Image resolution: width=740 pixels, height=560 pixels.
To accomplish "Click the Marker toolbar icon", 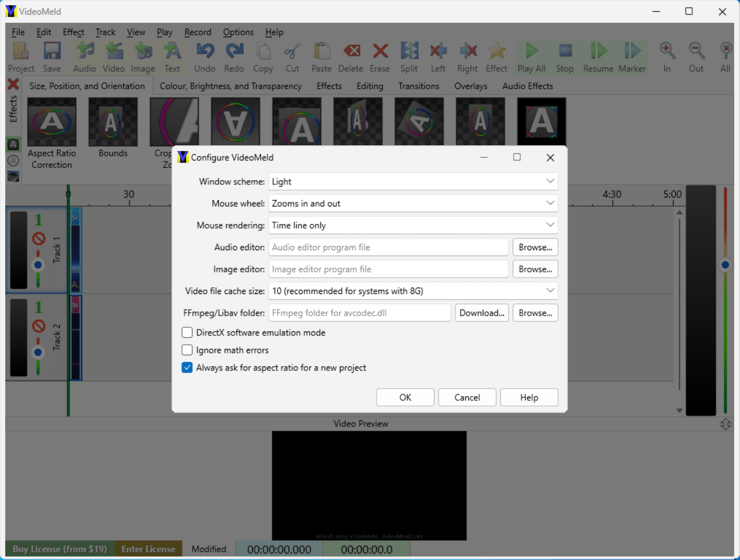I will click(x=632, y=57).
